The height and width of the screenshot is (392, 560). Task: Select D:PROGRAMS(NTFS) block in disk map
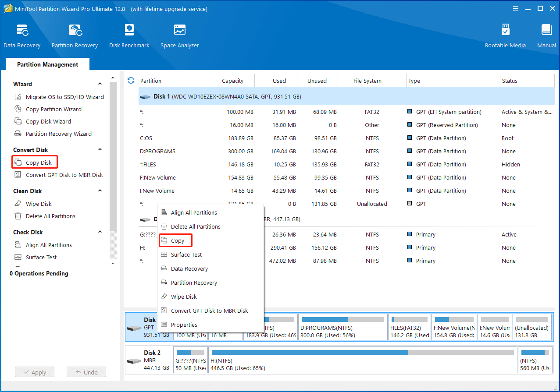[342, 327]
